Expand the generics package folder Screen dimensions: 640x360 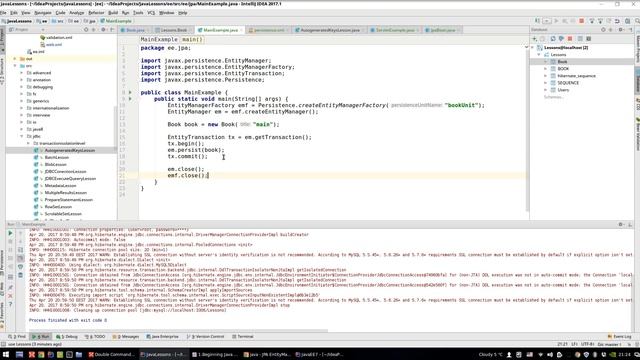(22, 101)
